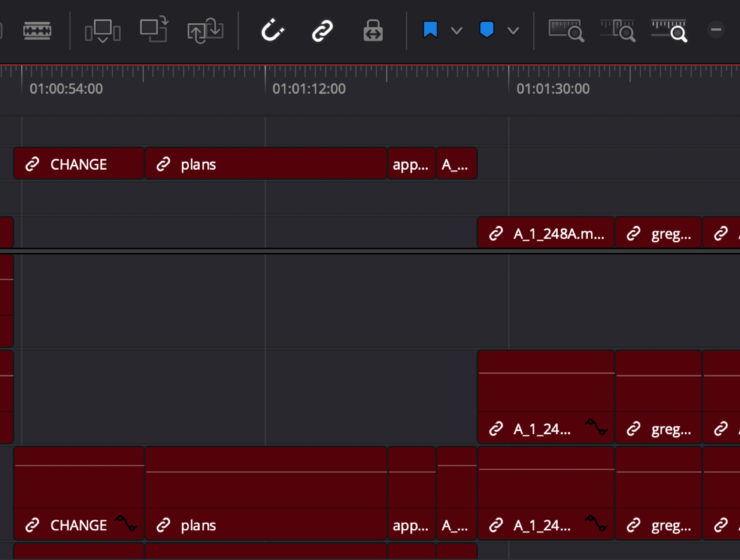Select the plans video clip
Screen dimensions: 740x560
tap(266, 164)
